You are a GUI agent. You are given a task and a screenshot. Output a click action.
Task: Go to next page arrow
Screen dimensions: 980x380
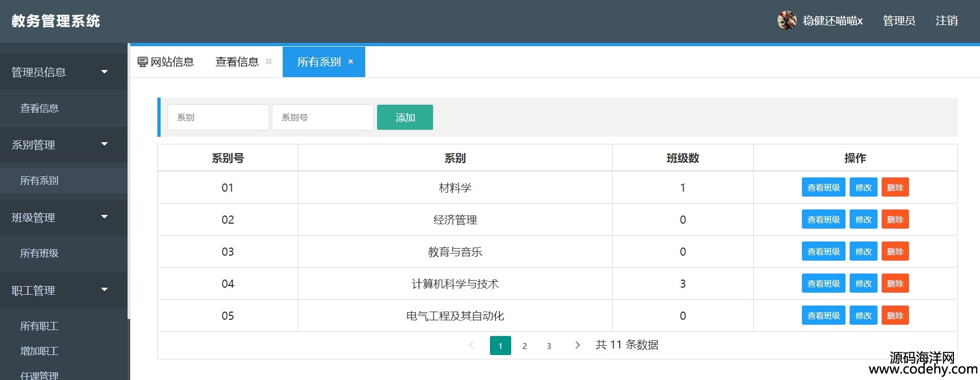[577, 345]
